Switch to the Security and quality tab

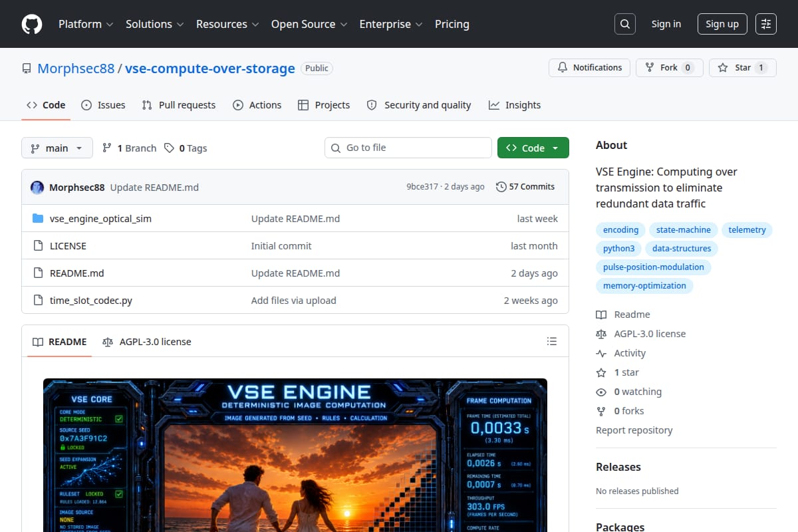pyautogui.click(x=419, y=105)
